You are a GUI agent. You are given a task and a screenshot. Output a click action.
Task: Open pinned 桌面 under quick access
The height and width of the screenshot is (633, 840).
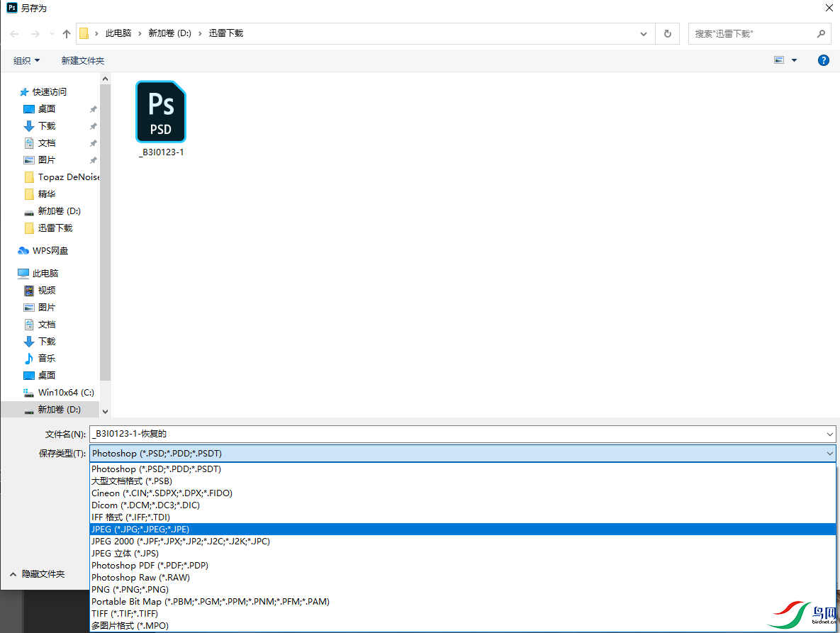(47, 108)
